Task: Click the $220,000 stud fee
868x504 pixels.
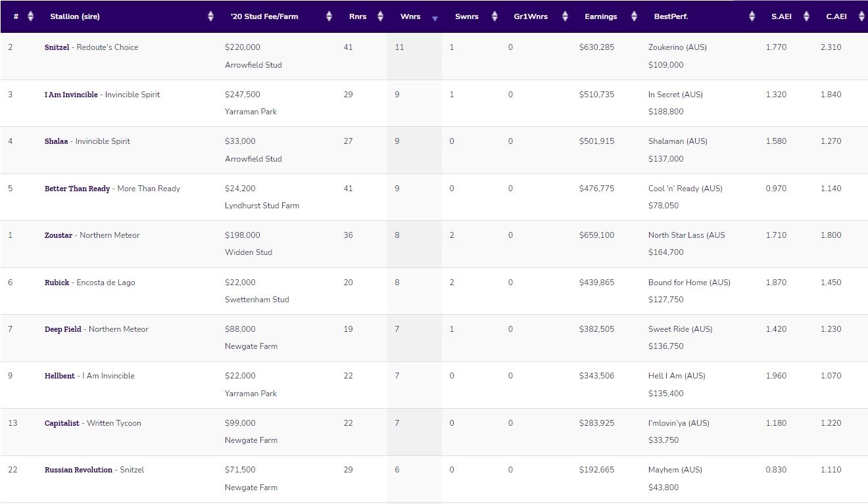Action: tap(243, 47)
